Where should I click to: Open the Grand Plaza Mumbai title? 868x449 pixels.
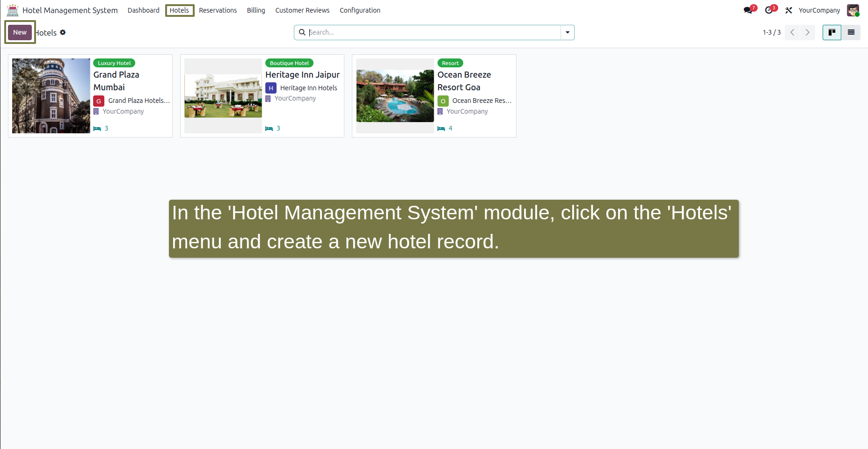116,81
